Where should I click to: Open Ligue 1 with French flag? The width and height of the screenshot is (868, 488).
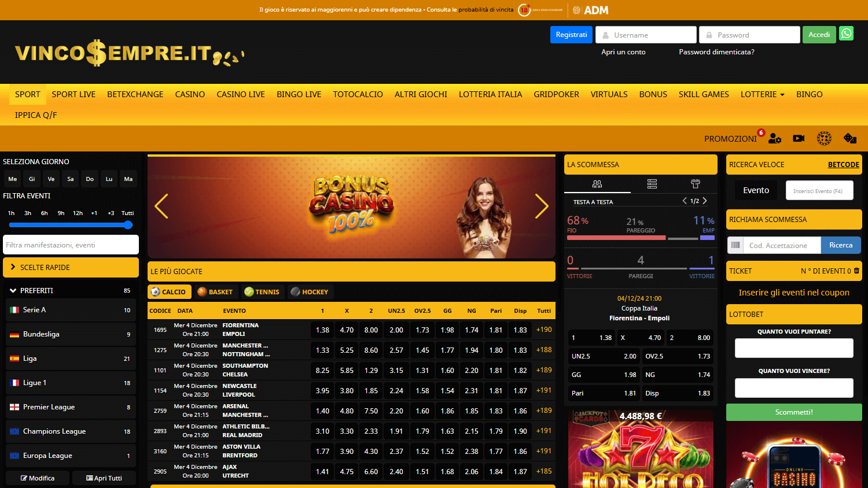click(71, 383)
